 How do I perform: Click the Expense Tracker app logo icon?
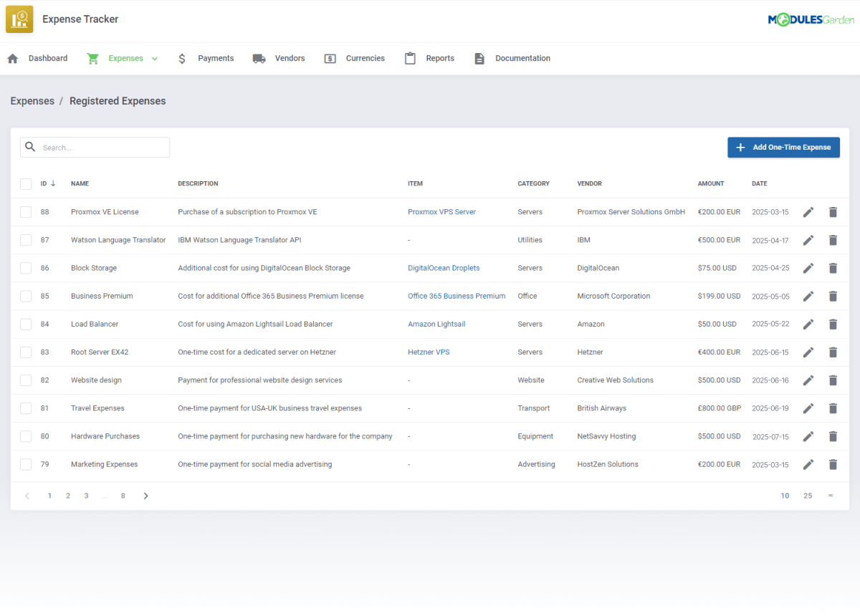click(19, 19)
